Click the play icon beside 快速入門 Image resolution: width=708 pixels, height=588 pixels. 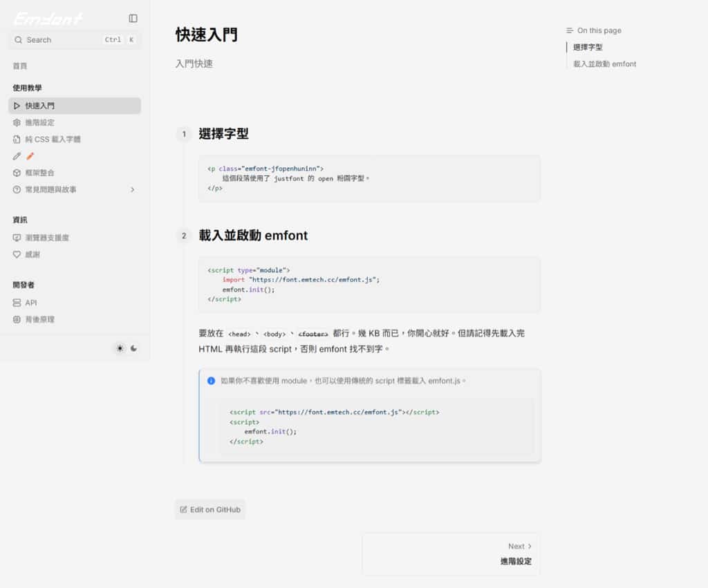(17, 106)
